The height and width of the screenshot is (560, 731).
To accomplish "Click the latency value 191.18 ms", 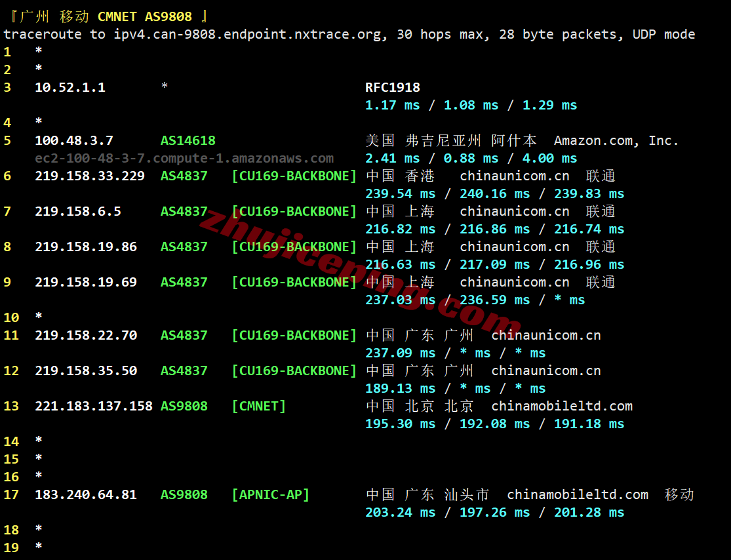I will (589, 424).
